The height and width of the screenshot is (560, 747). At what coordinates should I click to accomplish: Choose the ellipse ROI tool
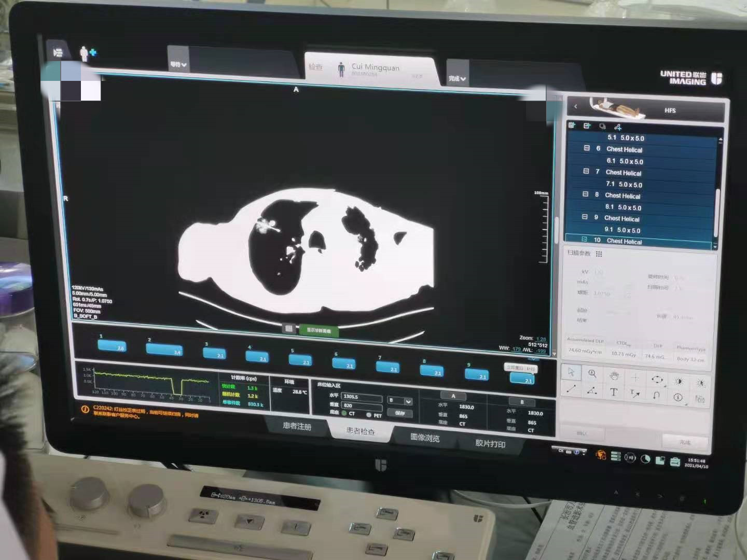tap(657, 380)
